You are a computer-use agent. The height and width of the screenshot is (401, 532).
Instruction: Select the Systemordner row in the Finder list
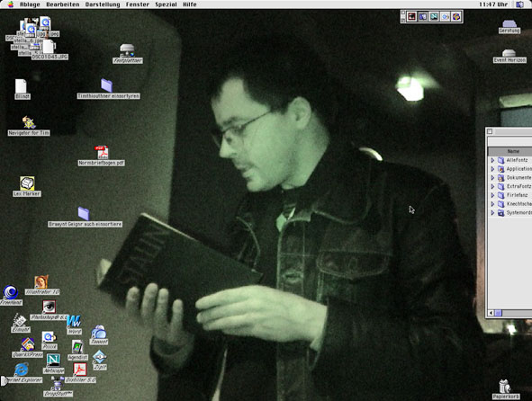click(510, 213)
